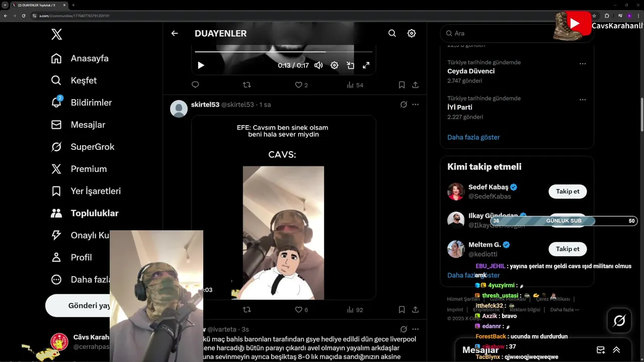The width and height of the screenshot is (644, 362).
Task: Bookmark skirtel53's post
Action: coord(401,310)
